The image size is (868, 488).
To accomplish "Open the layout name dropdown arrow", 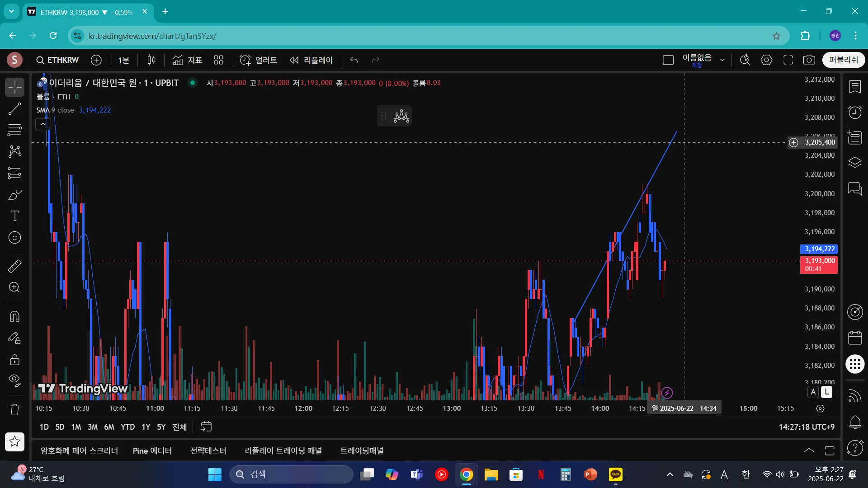I will click(x=722, y=60).
